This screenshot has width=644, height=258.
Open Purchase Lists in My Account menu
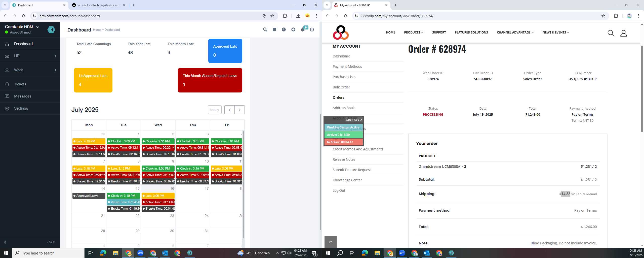[x=344, y=77]
